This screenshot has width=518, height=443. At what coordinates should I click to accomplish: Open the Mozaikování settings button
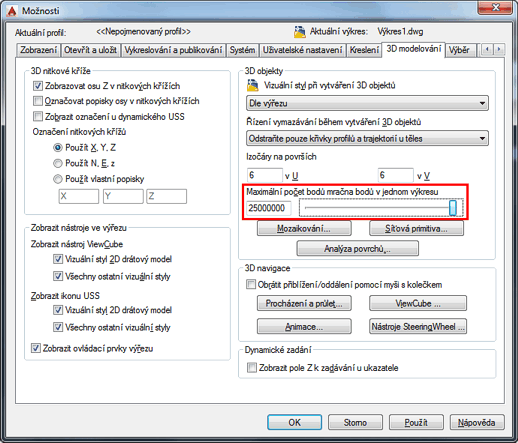(304, 229)
